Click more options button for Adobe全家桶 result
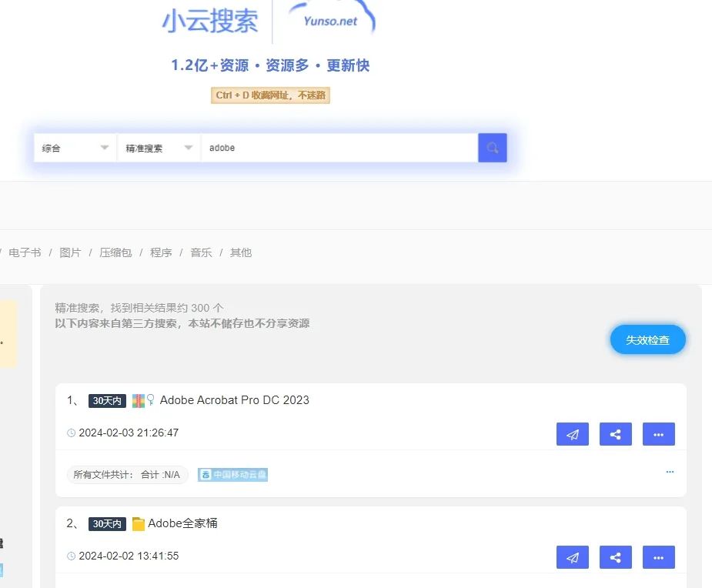 click(659, 557)
